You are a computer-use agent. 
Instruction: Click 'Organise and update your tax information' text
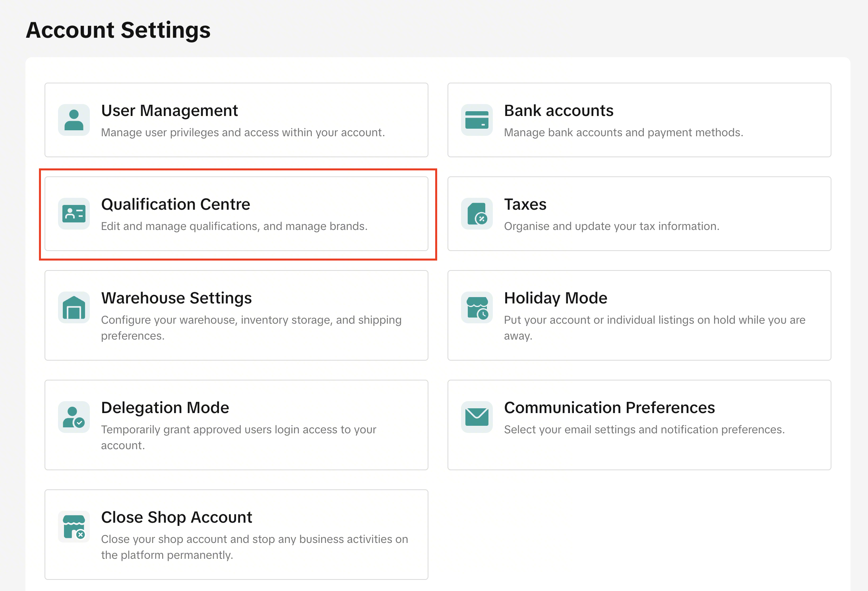click(612, 226)
